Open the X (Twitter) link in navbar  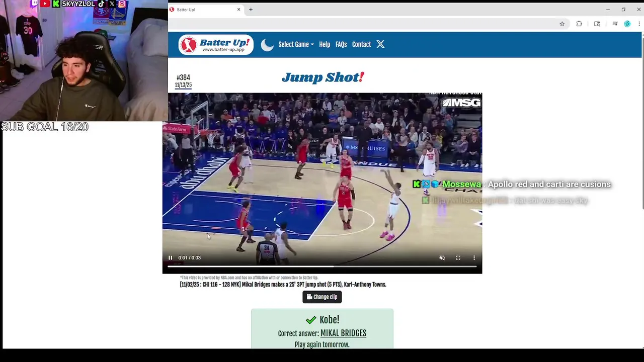(x=380, y=44)
